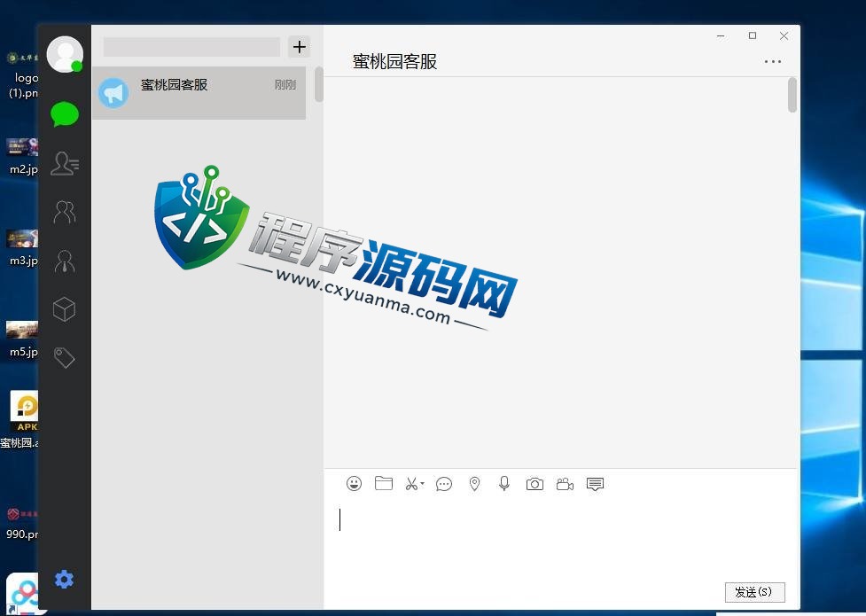
Task: Select the m5.jpg desktop file
Action: pos(23,339)
